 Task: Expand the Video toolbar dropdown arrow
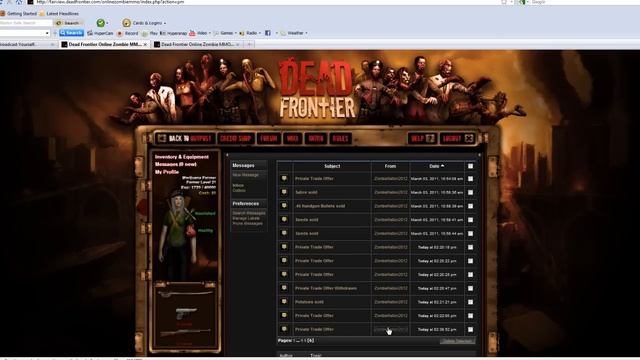coord(210,33)
